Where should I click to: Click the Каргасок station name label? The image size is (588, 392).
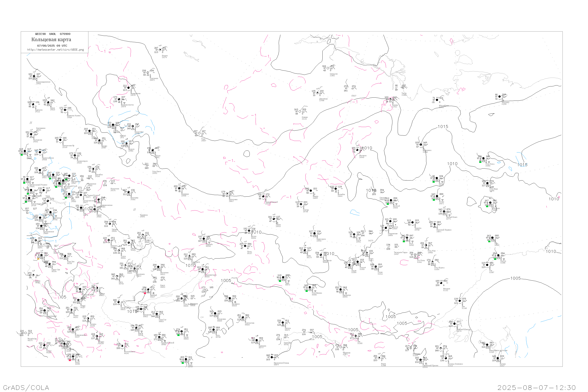[x=39, y=110]
